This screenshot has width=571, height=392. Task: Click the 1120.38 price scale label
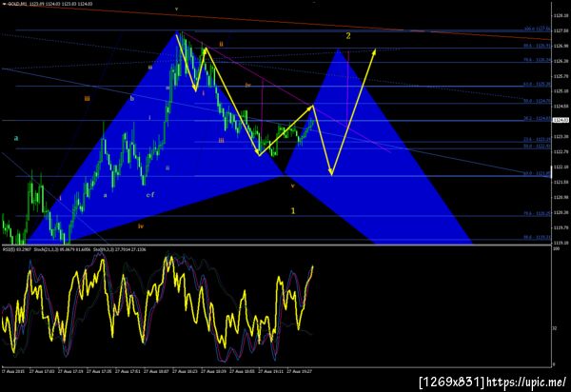coord(561,212)
